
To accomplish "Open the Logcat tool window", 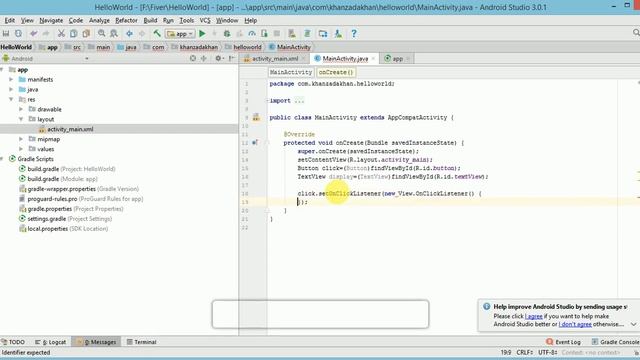I will (x=50, y=342).
